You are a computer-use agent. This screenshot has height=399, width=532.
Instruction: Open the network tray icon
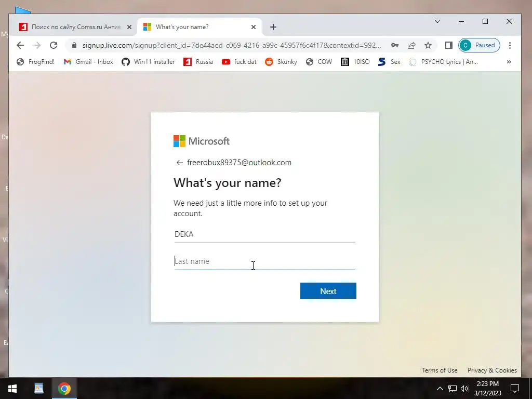pos(453,389)
